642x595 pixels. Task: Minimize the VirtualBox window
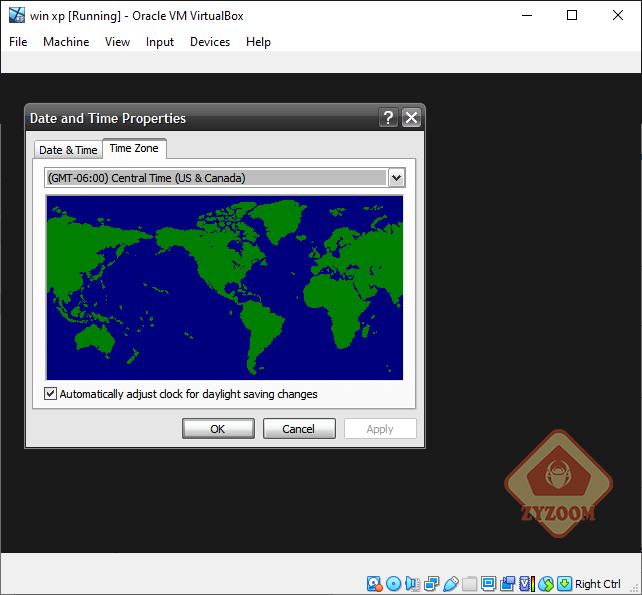527,16
